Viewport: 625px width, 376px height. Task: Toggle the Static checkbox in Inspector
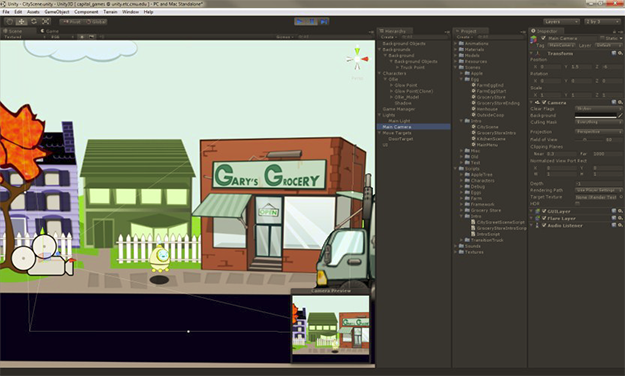[x=602, y=38]
